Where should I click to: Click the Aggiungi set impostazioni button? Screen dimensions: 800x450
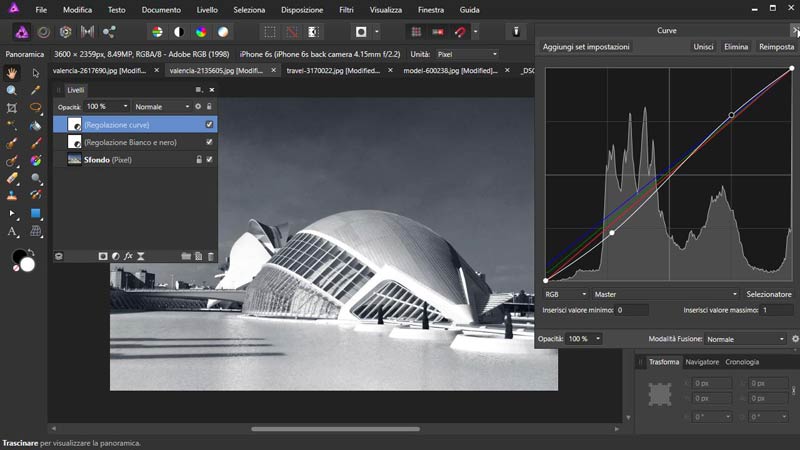[x=586, y=46]
